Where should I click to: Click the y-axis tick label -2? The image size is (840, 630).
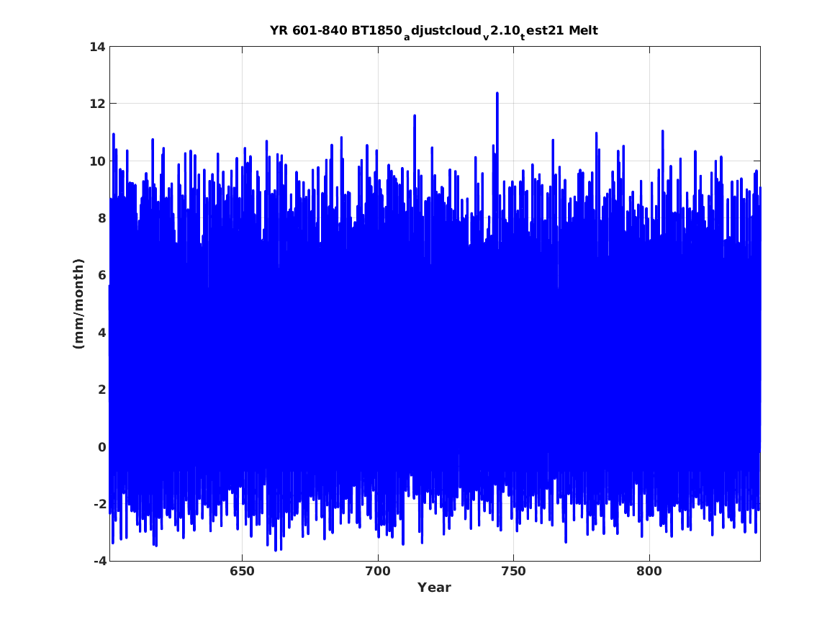[99, 503]
